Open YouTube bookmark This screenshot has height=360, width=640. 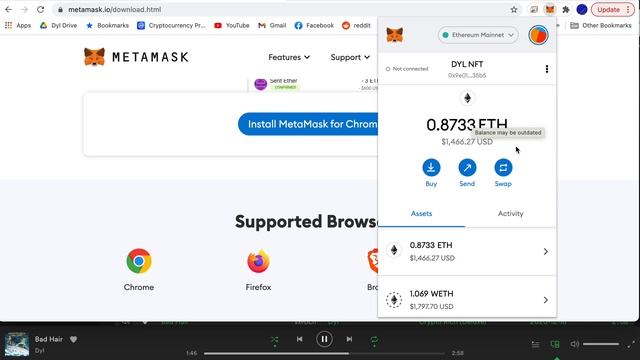pyautogui.click(x=232, y=25)
